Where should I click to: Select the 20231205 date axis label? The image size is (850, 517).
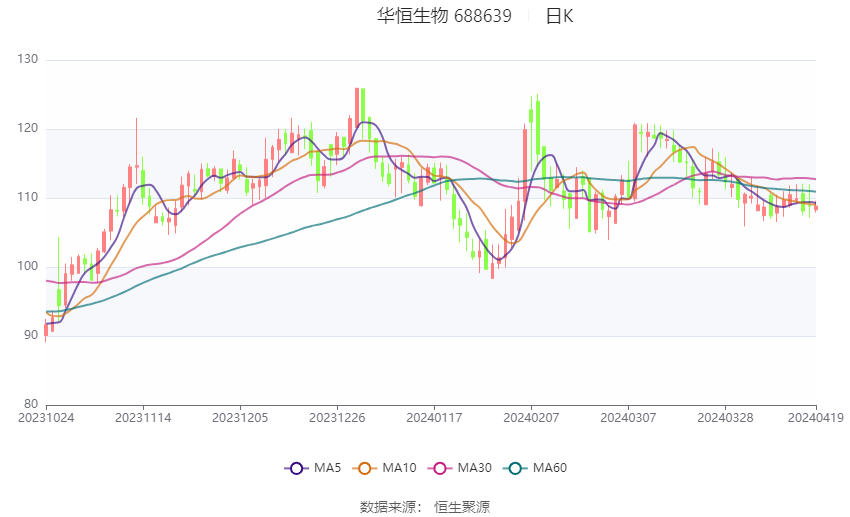(240, 418)
